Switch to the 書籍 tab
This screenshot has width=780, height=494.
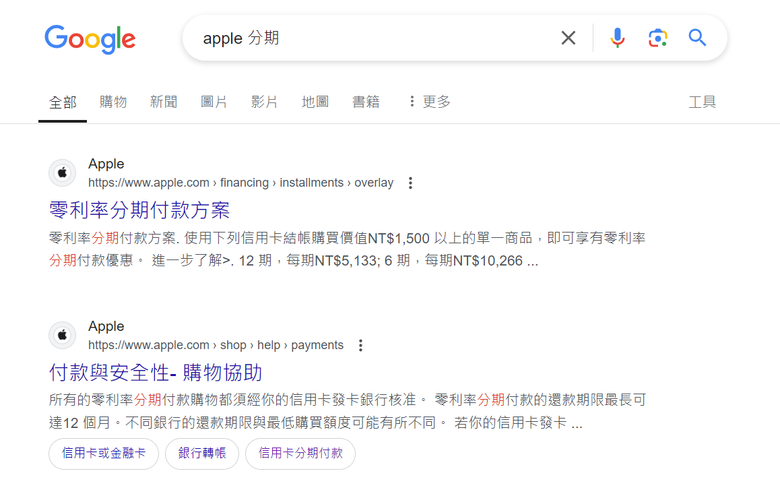(366, 102)
